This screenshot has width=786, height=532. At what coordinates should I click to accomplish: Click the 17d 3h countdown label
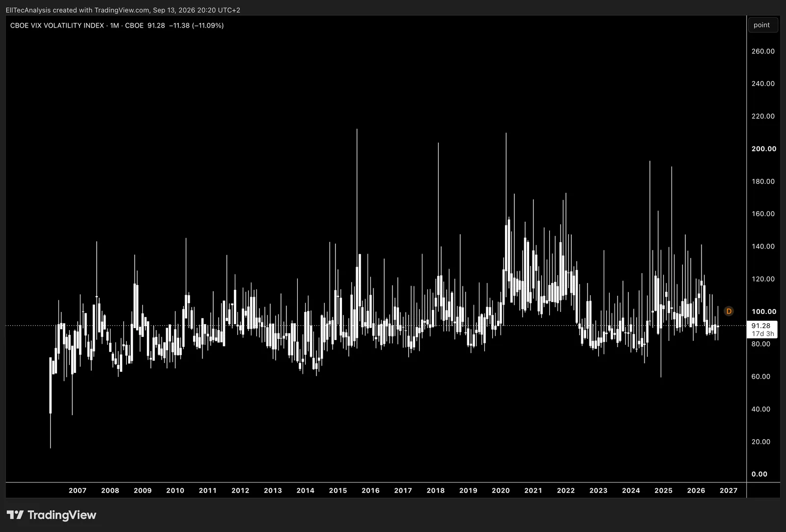coord(762,334)
